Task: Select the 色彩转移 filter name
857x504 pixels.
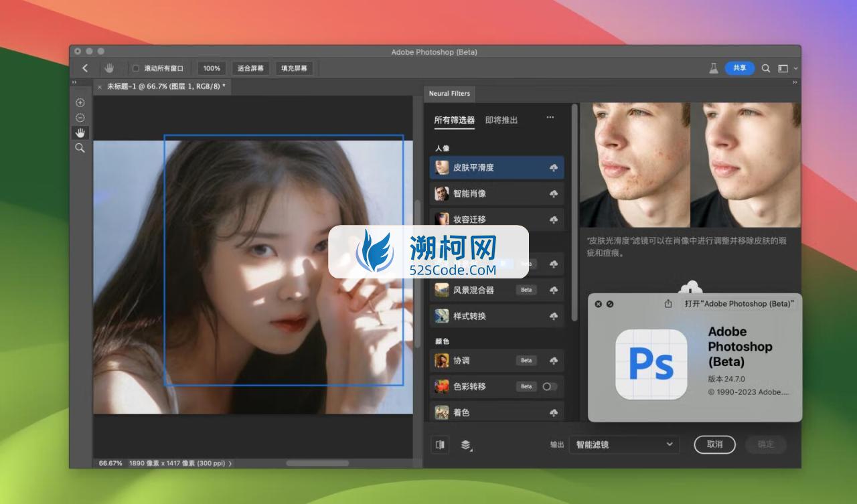Action: tap(469, 387)
